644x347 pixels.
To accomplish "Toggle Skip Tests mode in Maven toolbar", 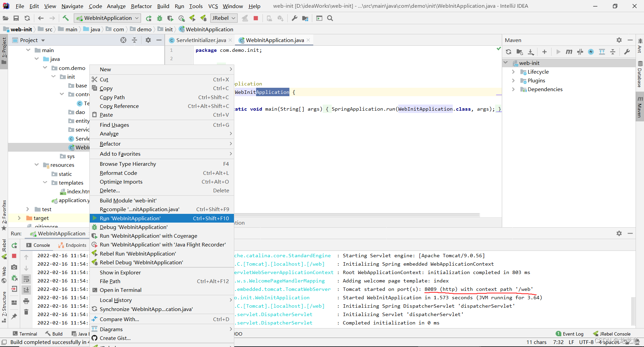I will (x=591, y=52).
